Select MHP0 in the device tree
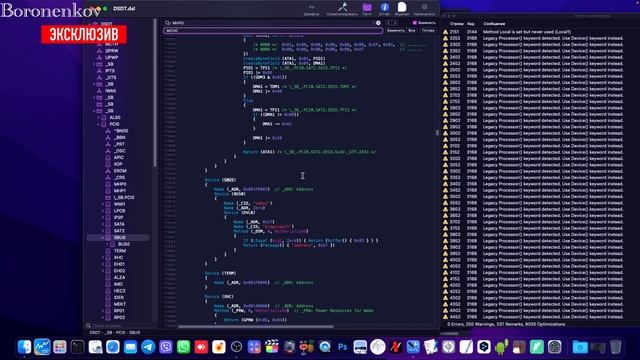This screenshot has height=360, width=640. [120, 184]
